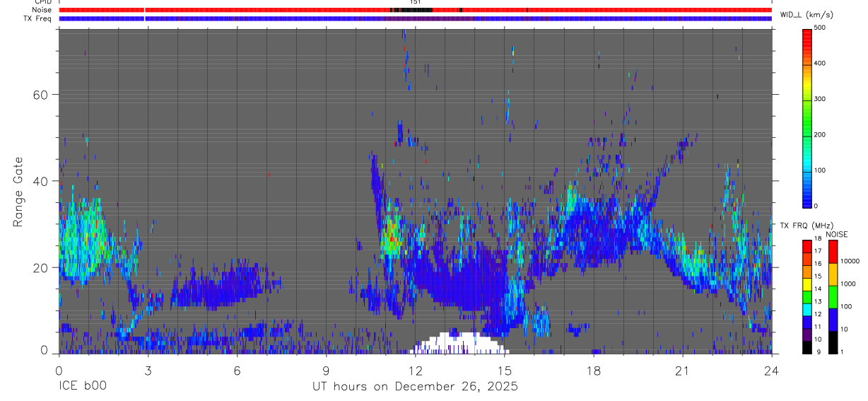
Task: Pick the yellow NOISE legend swatch
Action: 833,274
